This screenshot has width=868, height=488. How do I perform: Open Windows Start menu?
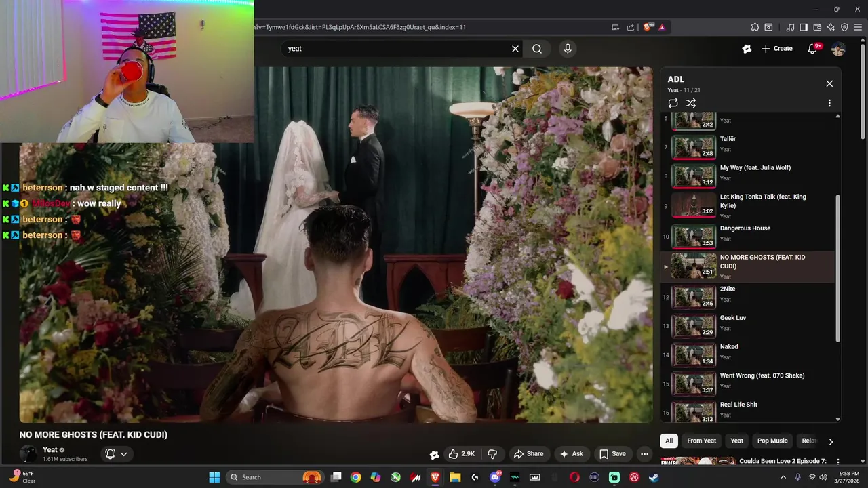pos(214,477)
